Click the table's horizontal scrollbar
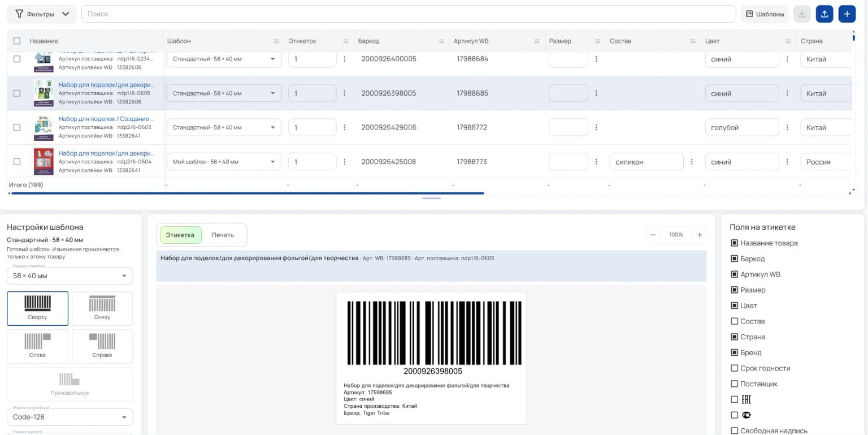The image size is (868, 435). 248,193
